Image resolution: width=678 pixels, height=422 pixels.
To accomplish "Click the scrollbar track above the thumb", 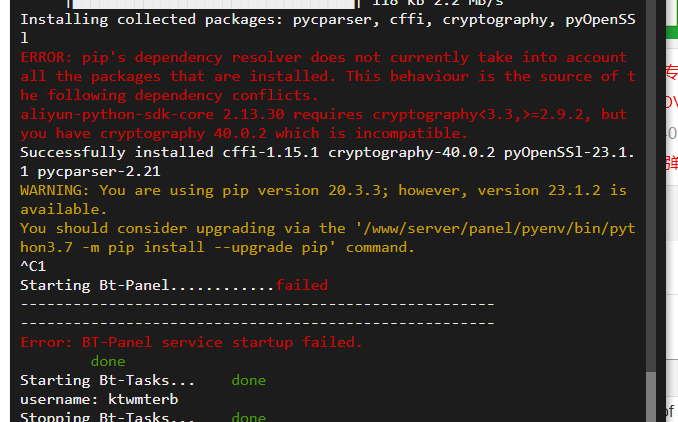I will point(651,186).
